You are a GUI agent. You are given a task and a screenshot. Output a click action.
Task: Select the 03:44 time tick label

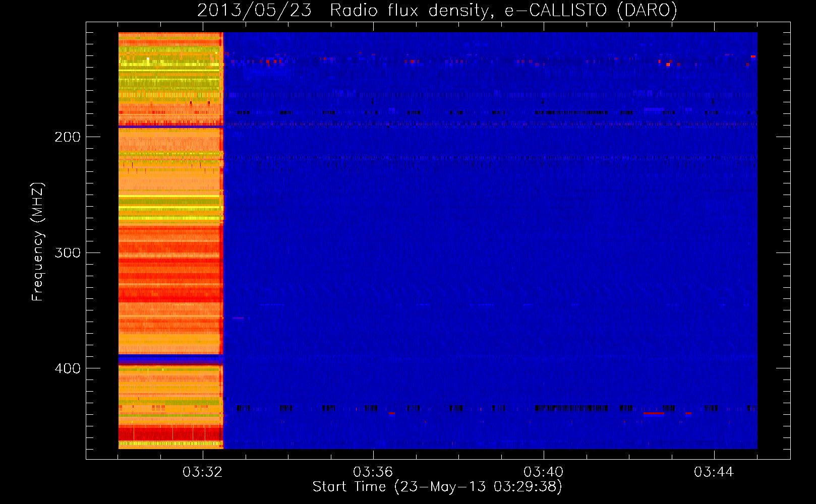[714, 472]
